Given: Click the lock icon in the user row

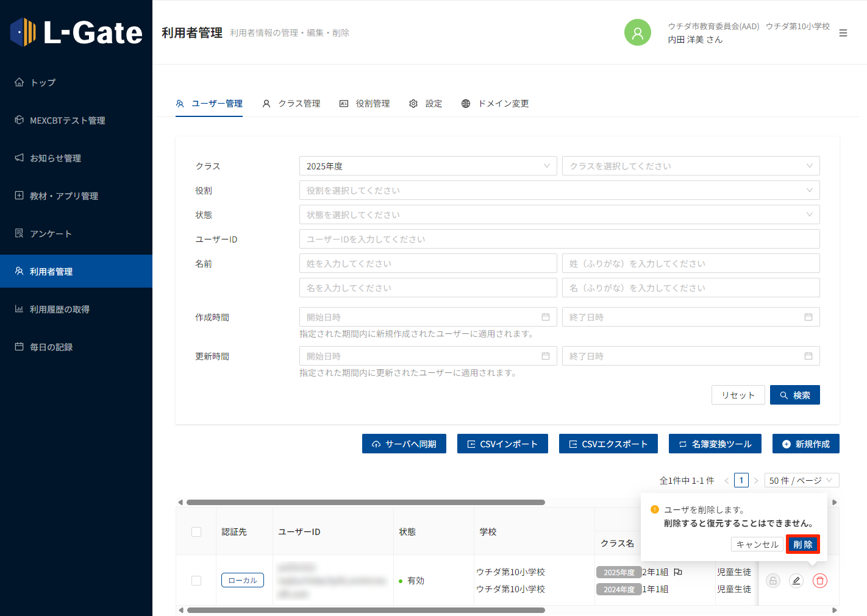Looking at the screenshot, I should 772,581.
